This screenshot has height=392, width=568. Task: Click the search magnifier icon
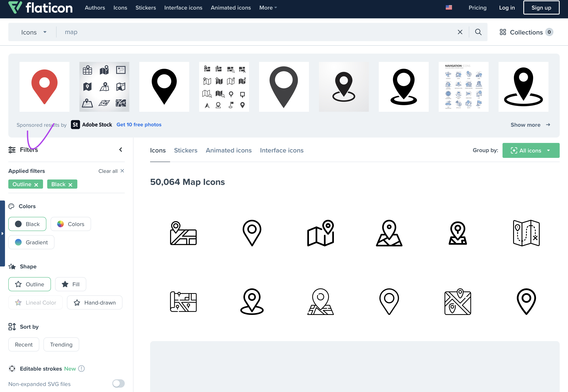478,32
